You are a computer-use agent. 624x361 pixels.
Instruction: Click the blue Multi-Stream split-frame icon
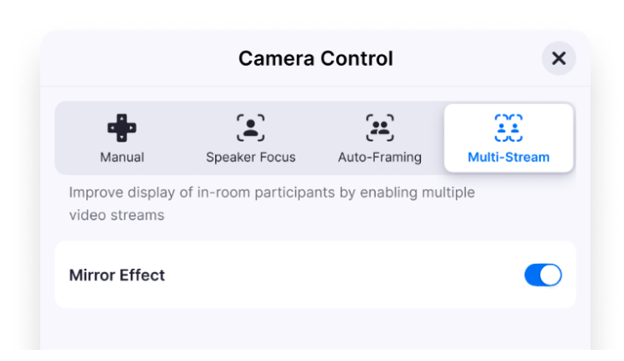coord(509,128)
